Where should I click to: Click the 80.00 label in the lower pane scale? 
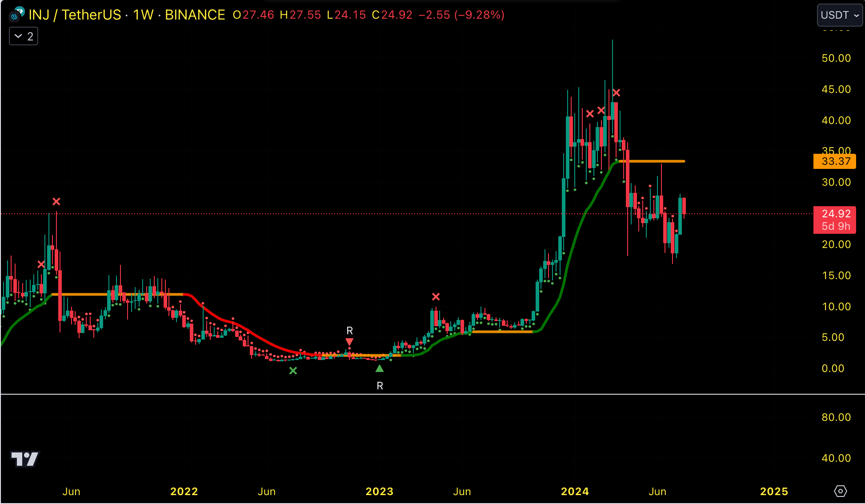click(x=836, y=417)
